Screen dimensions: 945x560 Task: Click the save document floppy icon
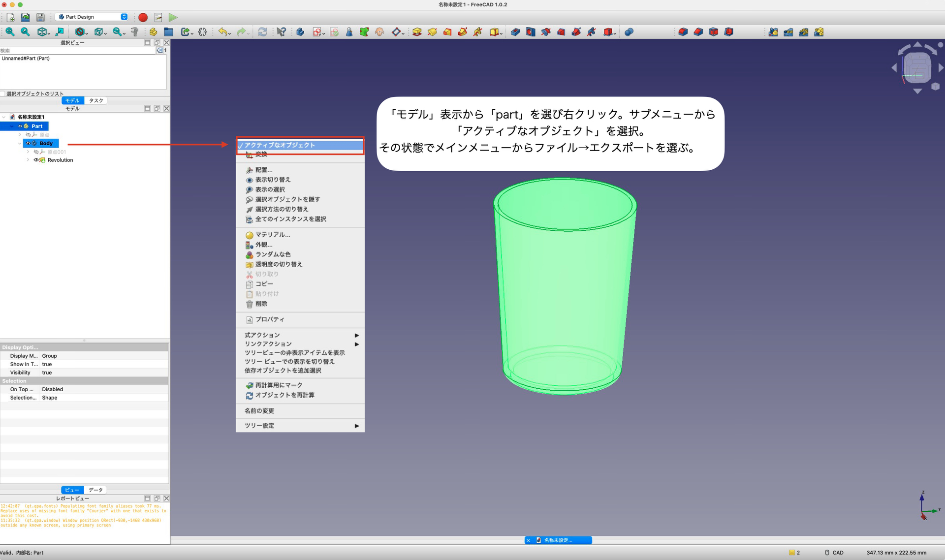point(40,17)
